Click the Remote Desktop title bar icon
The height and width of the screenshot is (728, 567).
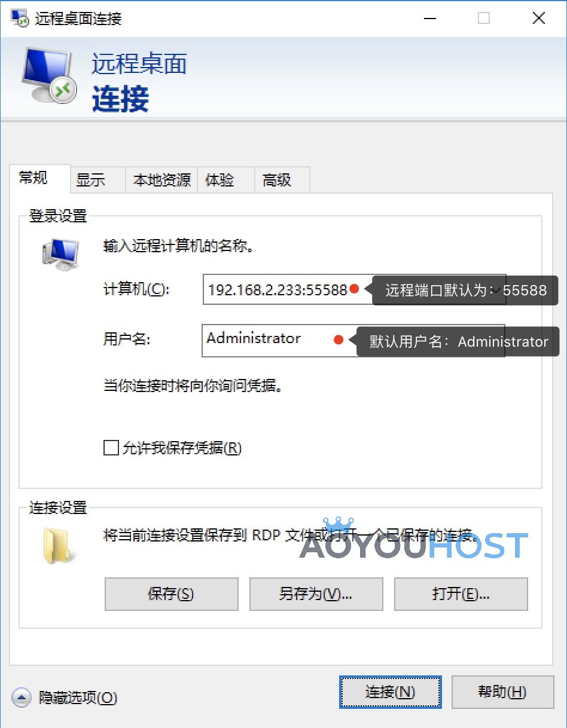pos(20,18)
